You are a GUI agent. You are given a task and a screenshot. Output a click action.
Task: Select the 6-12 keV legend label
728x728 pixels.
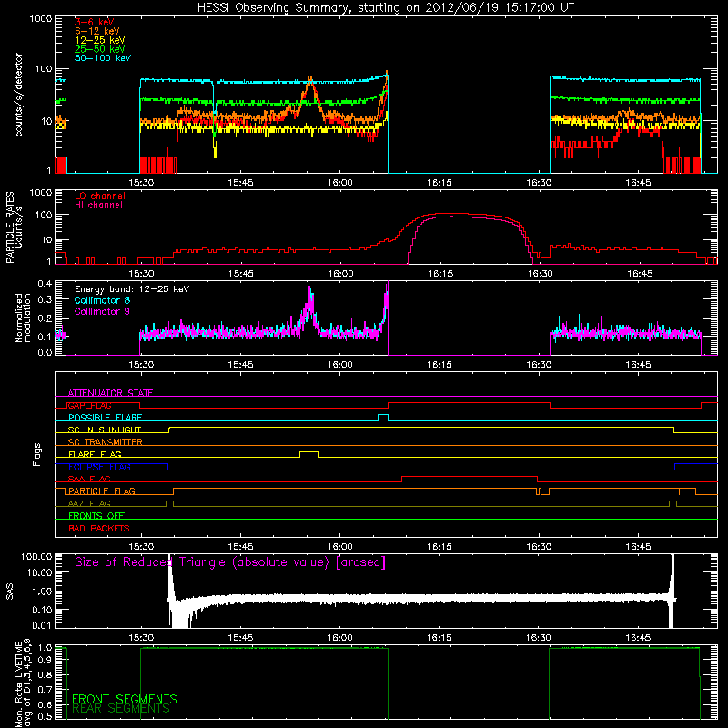pyautogui.click(x=97, y=31)
